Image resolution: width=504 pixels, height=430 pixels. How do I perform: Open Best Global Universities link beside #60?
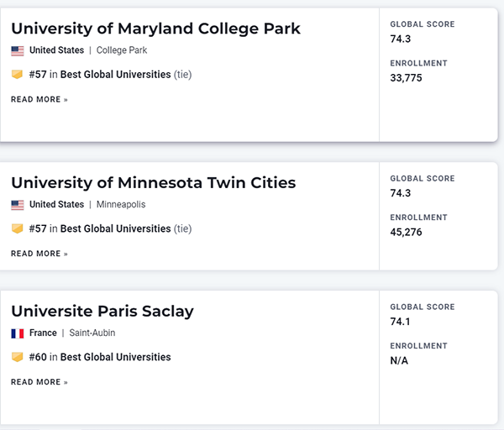[115, 357]
